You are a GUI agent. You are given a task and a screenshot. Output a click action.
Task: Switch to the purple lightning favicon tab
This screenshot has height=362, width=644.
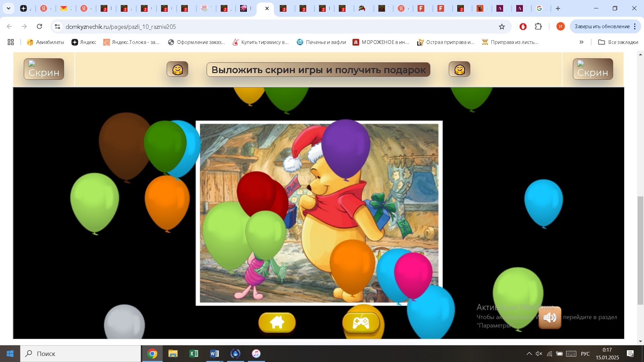pos(244,8)
